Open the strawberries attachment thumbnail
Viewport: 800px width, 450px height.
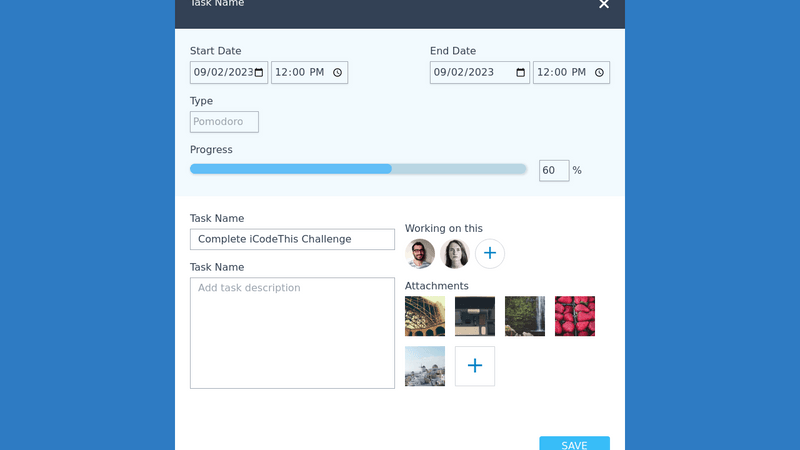coord(575,316)
